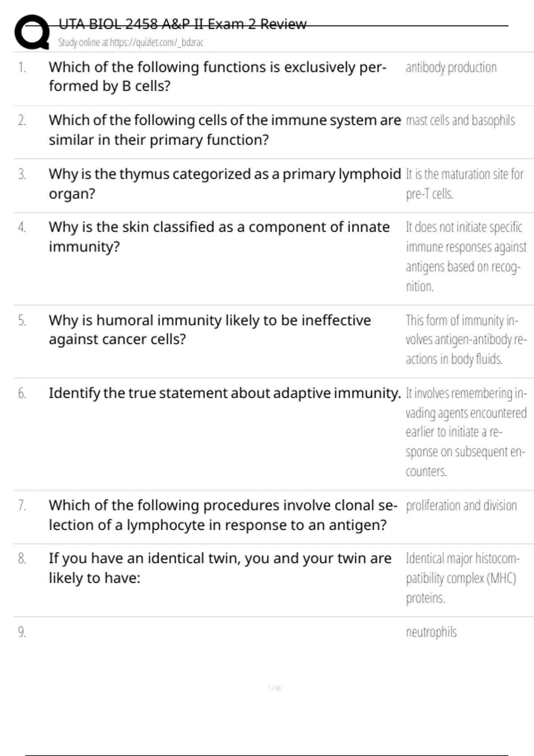This screenshot has width=534, height=756.
Task: Select the question about B cells functions
Action: coord(218,76)
